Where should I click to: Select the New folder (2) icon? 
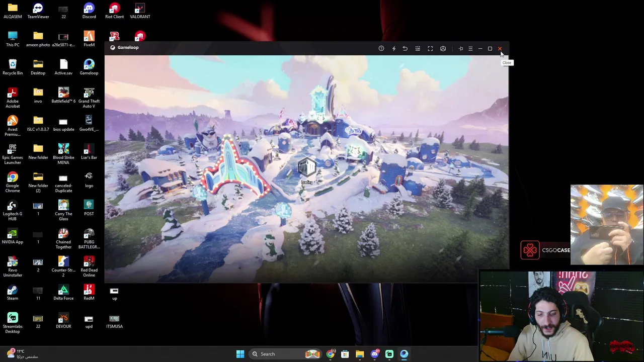coord(38,183)
